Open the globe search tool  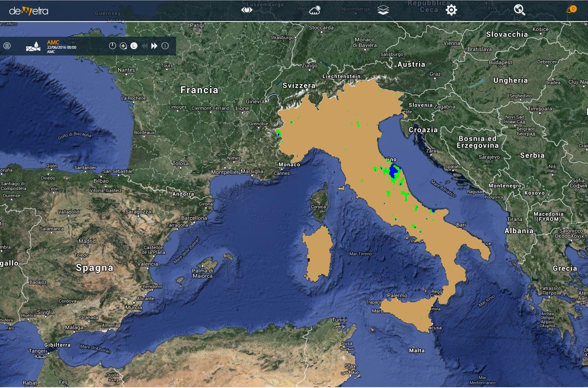519,10
